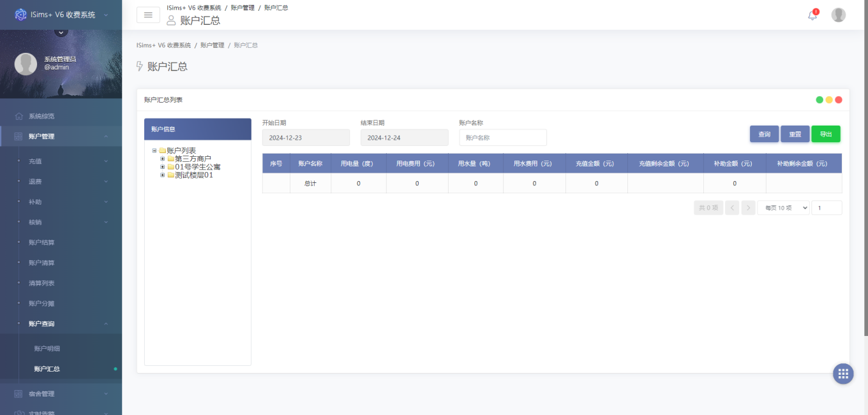Click the 账户名称 input field
The image size is (868, 415).
tap(503, 138)
